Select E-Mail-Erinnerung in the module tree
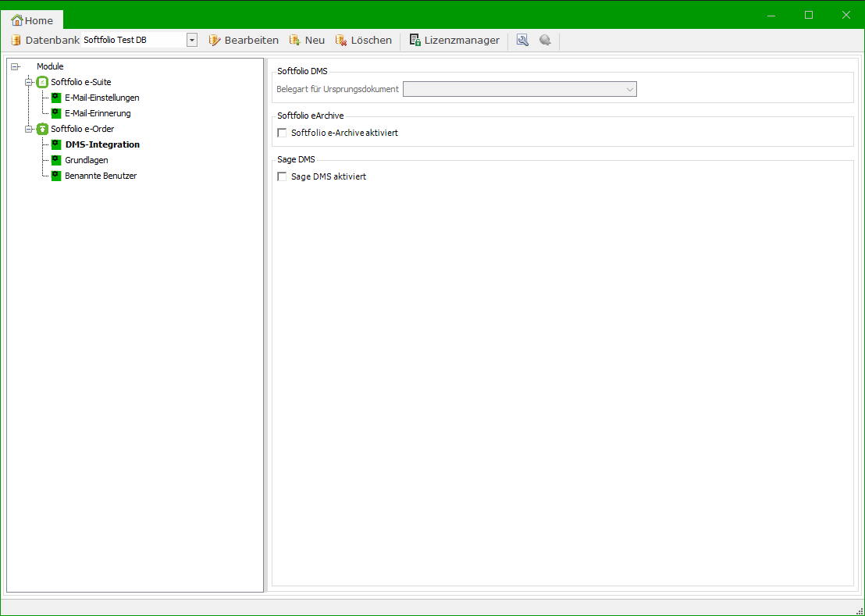865x616 pixels. click(98, 113)
